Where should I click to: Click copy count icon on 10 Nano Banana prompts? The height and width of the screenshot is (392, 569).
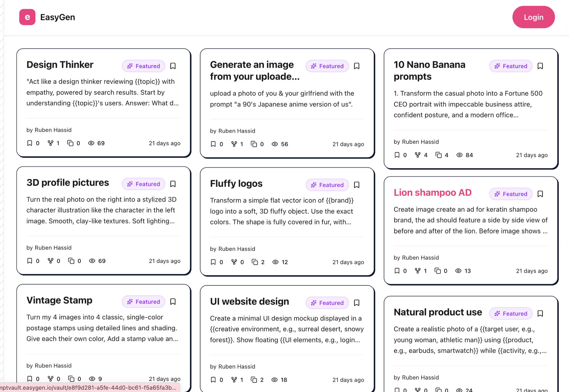(438, 155)
